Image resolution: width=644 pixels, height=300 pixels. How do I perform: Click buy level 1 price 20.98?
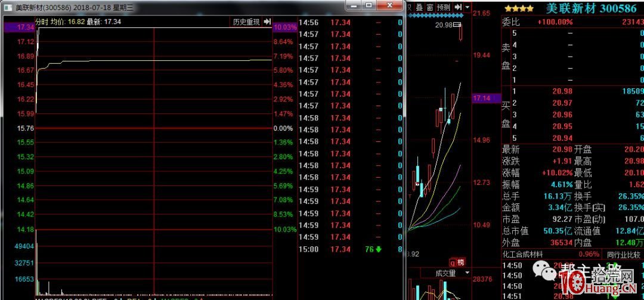[562, 91]
